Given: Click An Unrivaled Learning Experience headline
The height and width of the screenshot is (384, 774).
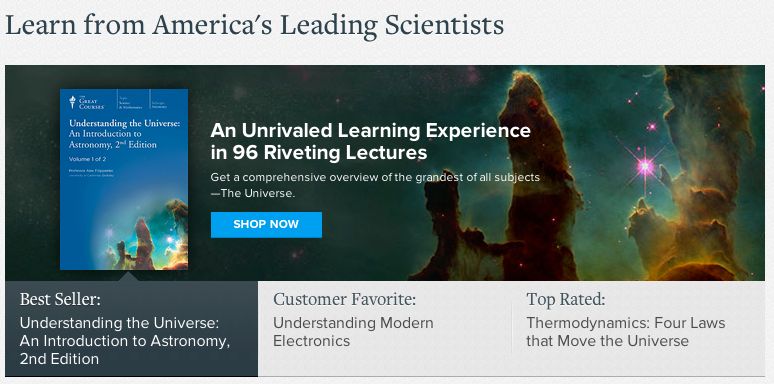Looking at the screenshot, I should pyautogui.click(x=370, y=142).
